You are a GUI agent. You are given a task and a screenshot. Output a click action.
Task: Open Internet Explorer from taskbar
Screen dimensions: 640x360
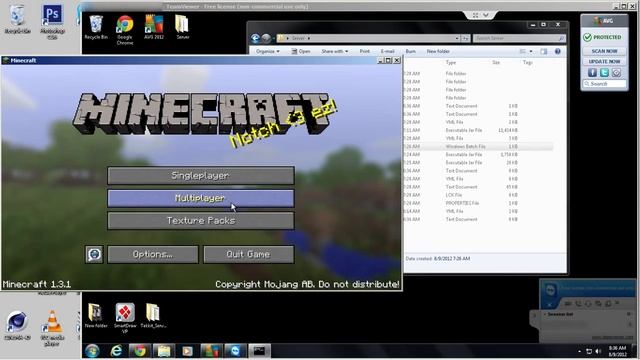point(116,351)
